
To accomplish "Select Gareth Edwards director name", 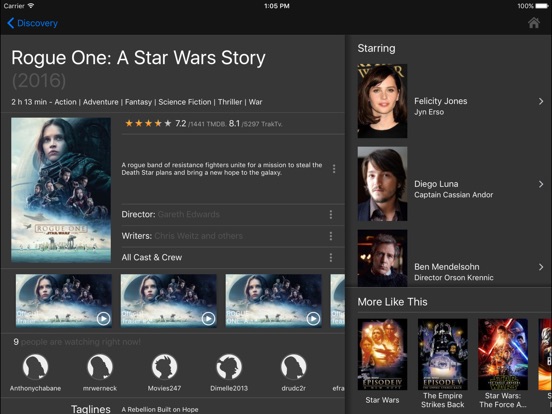I will click(x=189, y=214).
